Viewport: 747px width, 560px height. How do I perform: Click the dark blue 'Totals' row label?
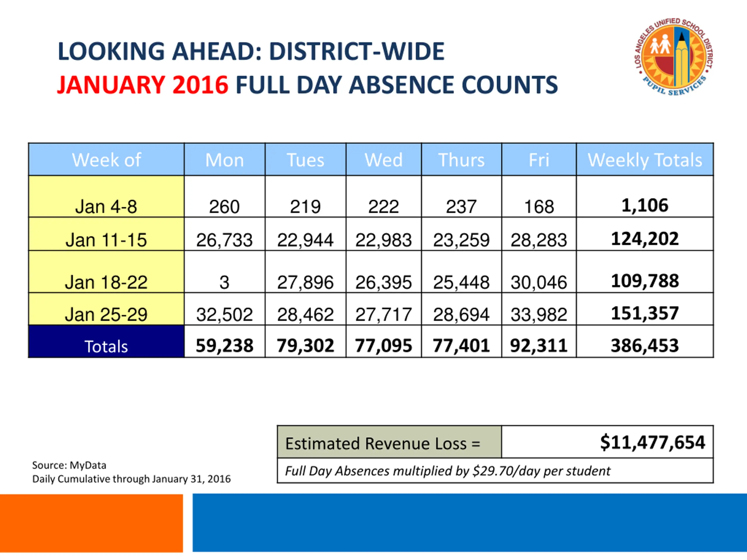pos(107,342)
